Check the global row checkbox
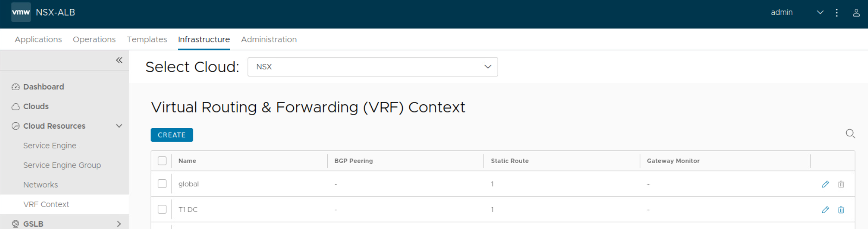The image size is (868, 229). (x=162, y=184)
